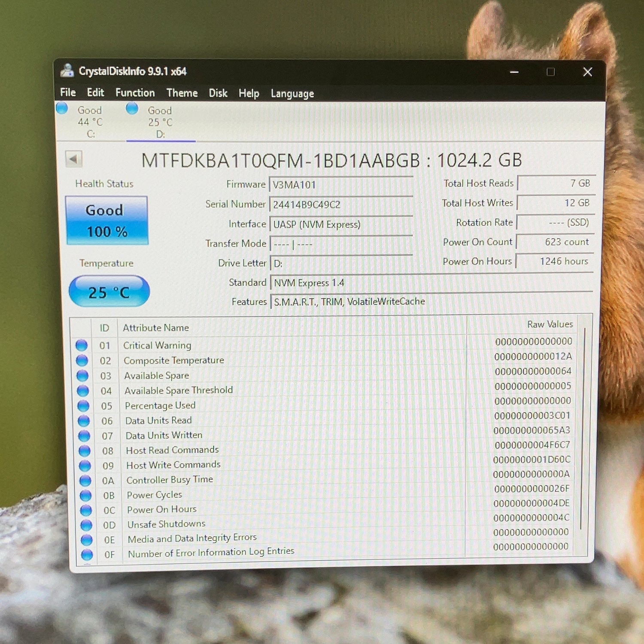Select the Composite Temperature attribute name
Screen dimensions: 644x644
(174, 360)
